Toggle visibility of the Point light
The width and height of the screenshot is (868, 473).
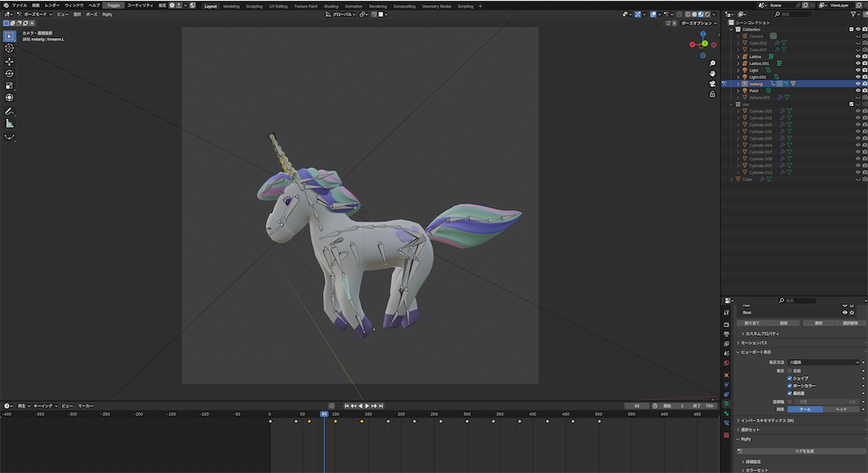(x=858, y=91)
